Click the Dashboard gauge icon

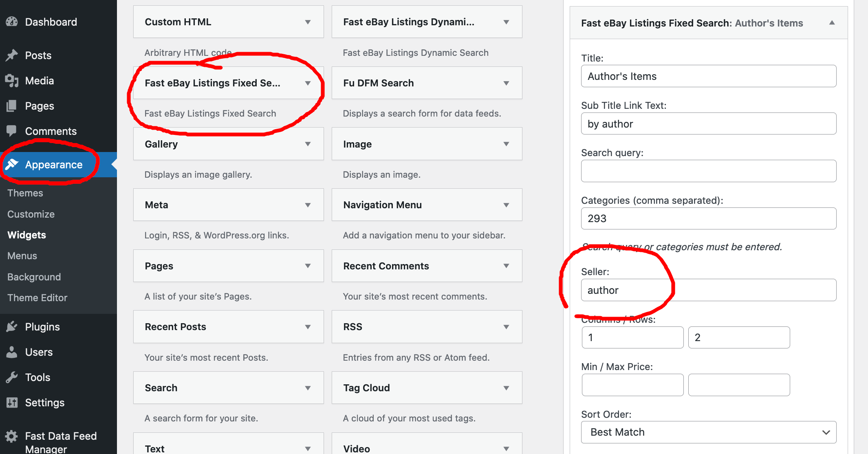pyautogui.click(x=12, y=22)
